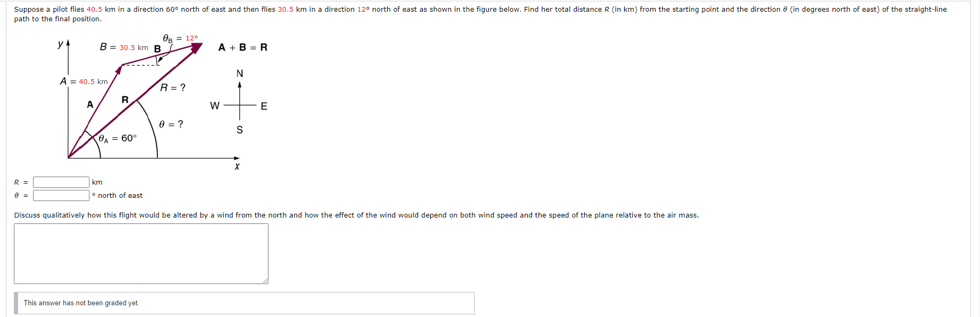Click the text area's resize handle
The height and width of the screenshot is (317, 980).
click(265, 281)
